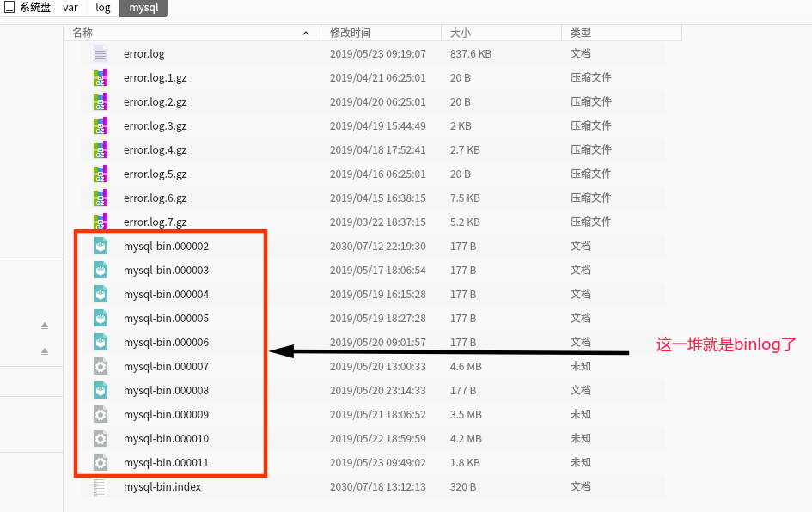Click the 320 B size cell
Viewport: 812px width, 512px height.
(463, 486)
